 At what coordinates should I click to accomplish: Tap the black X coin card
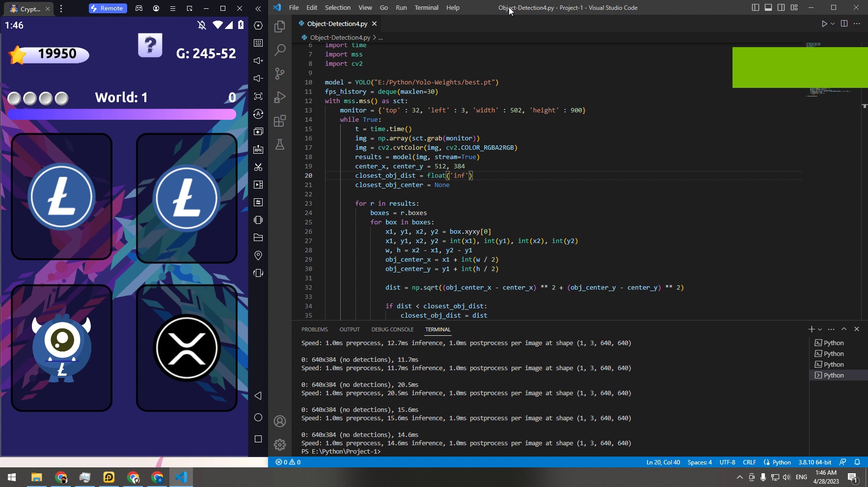pos(187,348)
